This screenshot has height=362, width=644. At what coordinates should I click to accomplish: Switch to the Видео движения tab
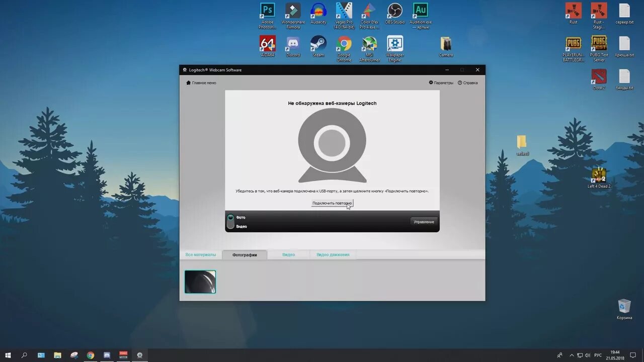[x=333, y=254]
